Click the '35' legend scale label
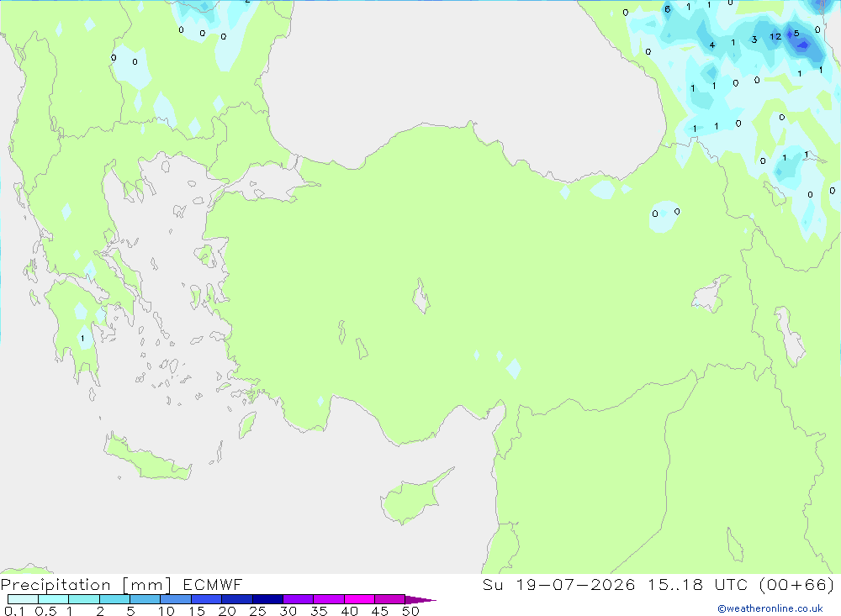This screenshot has width=841, height=616. click(319, 611)
